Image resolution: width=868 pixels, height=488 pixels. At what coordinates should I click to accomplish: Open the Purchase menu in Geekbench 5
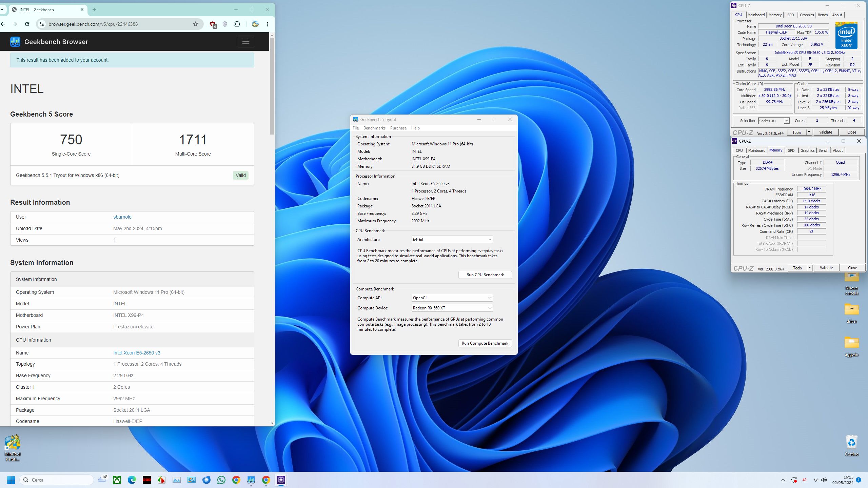tap(398, 128)
